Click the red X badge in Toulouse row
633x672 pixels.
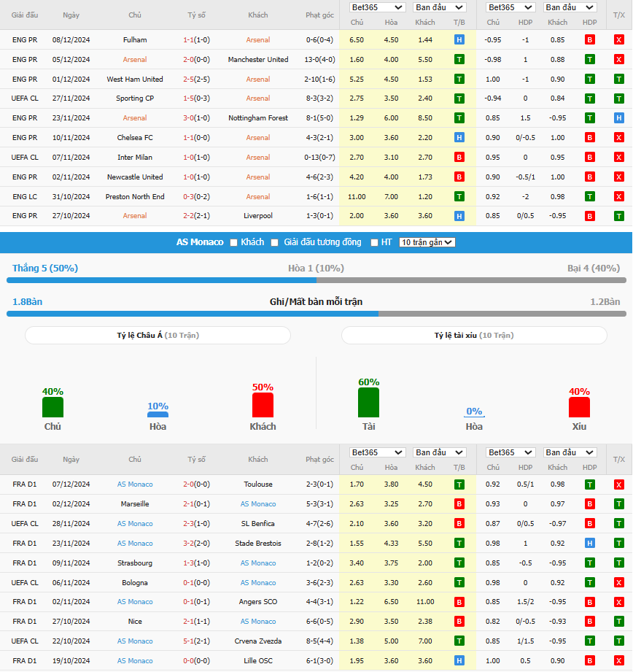coord(619,484)
